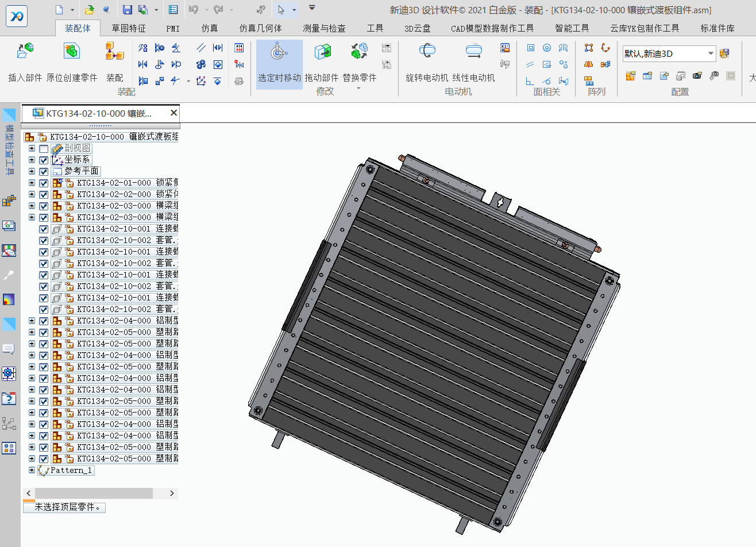The width and height of the screenshot is (756, 547).
Task: Click the mirror components icon in 阵列 group
Action: point(589,64)
